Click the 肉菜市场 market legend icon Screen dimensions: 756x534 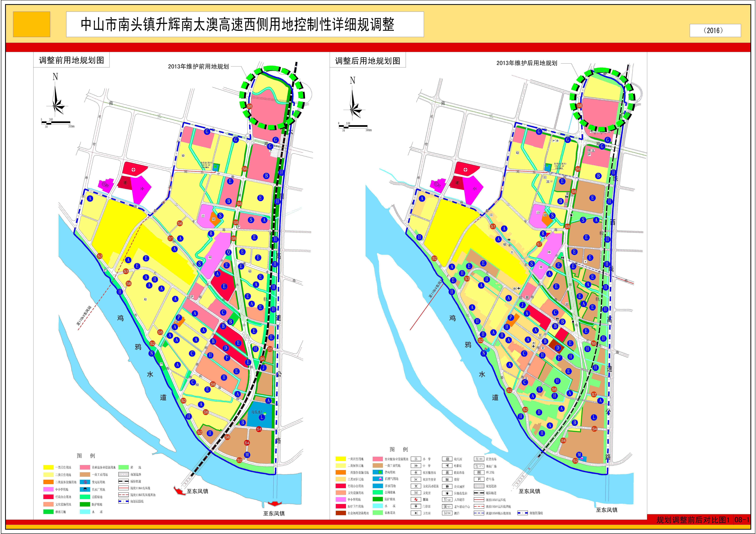click(x=447, y=472)
